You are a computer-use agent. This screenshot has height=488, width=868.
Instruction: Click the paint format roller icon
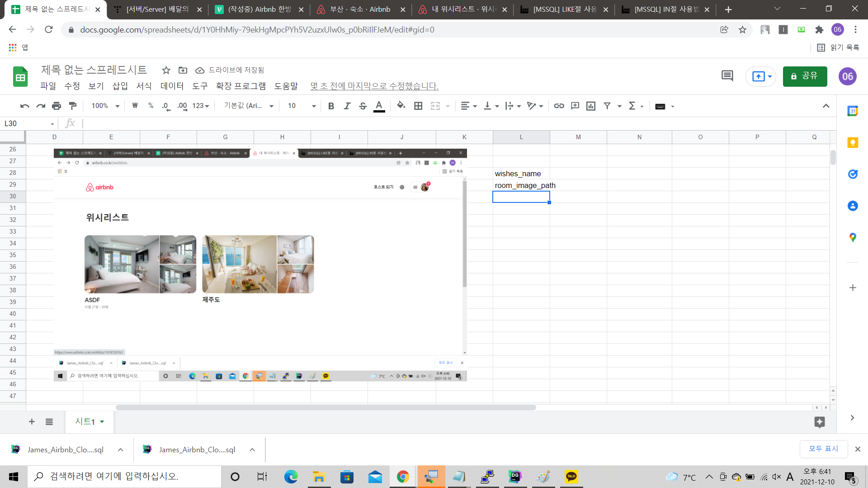(x=72, y=106)
